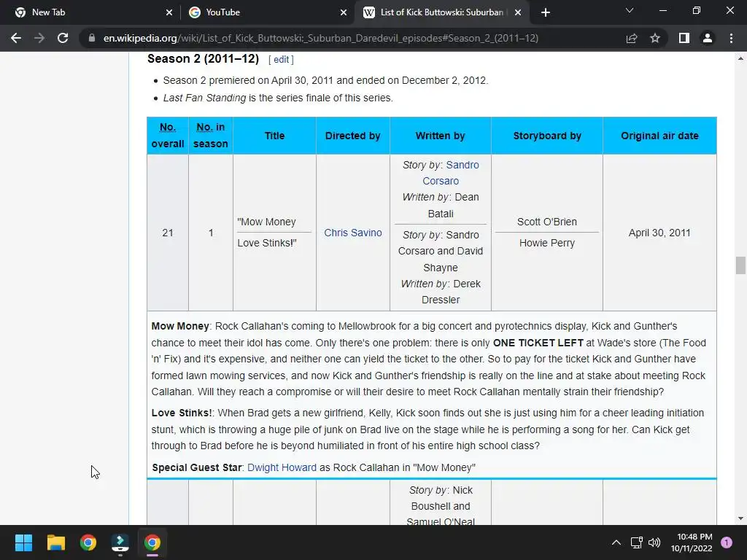Viewport: 747px width, 560px height.
Task: Click page scrollbar up arrow
Action: point(740,58)
